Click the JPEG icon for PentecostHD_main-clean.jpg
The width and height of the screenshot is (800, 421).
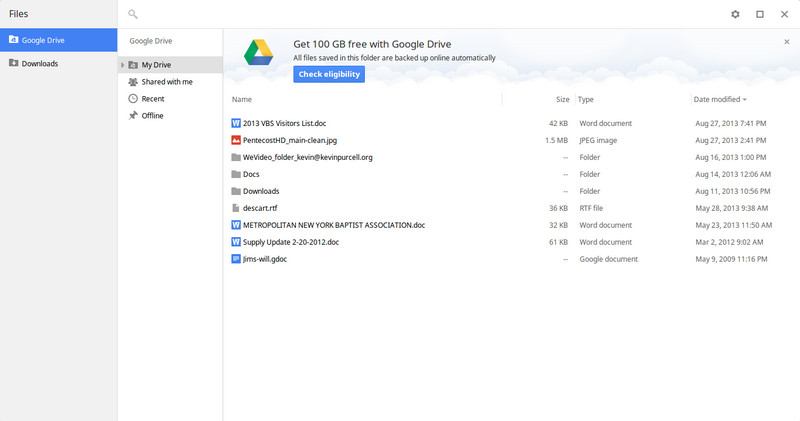(236, 140)
